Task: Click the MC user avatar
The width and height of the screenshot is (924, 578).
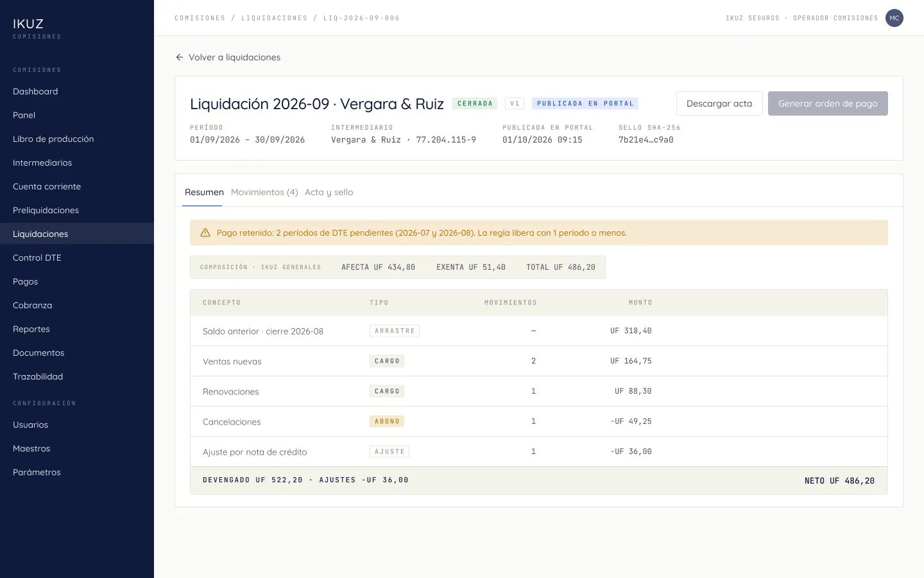Action: tap(894, 18)
